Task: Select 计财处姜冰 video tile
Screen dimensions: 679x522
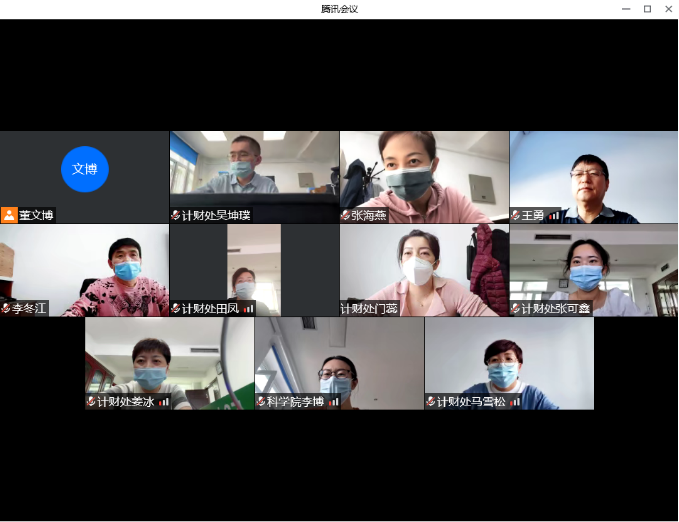Action: tap(169, 363)
